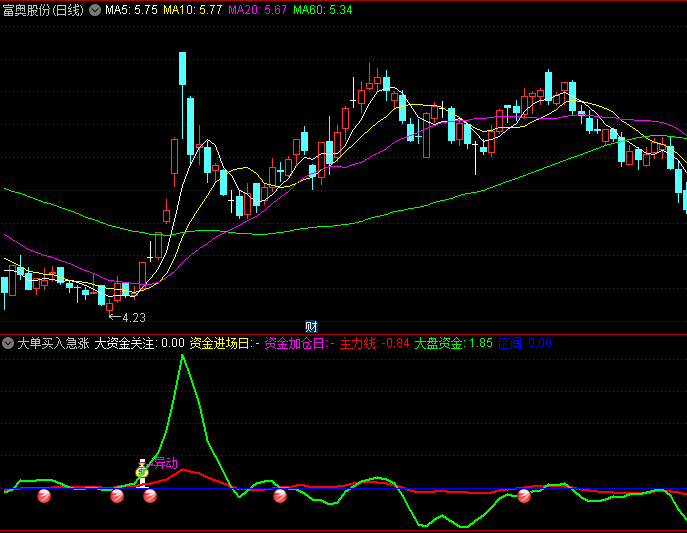Click the fourth red ball signal marker
This screenshot has height=533, width=687.
tap(280, 496)
